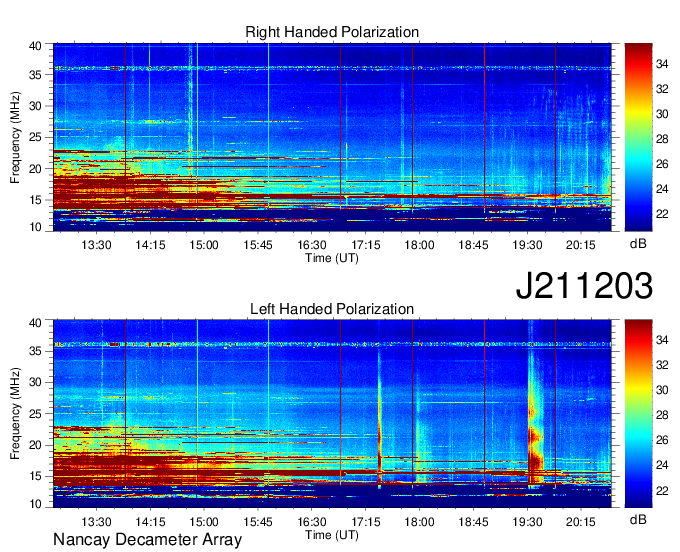The width and height of the screenshot is (680, 552).
Task: Click 24 dB label on left-handed colorbar
Action: point(662,466)
